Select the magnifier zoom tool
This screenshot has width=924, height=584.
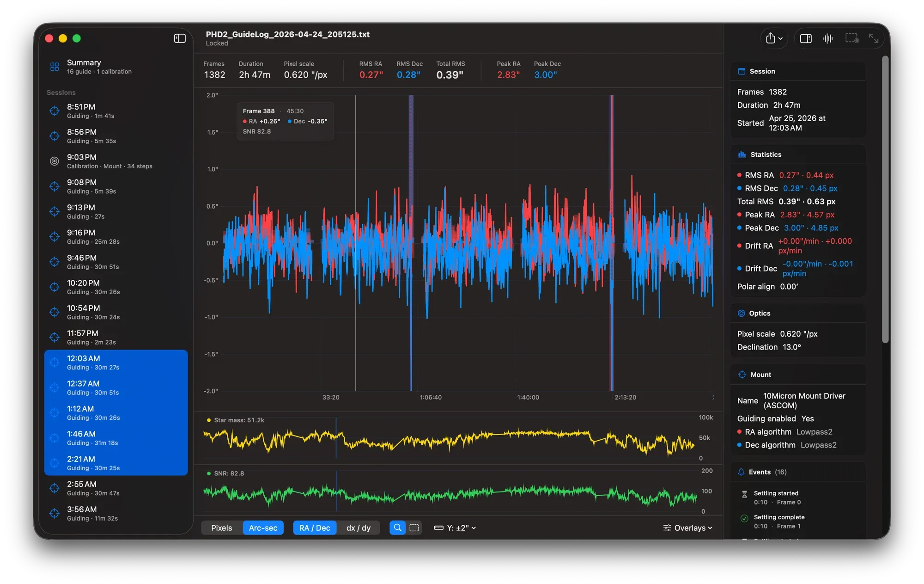point(397,528)
